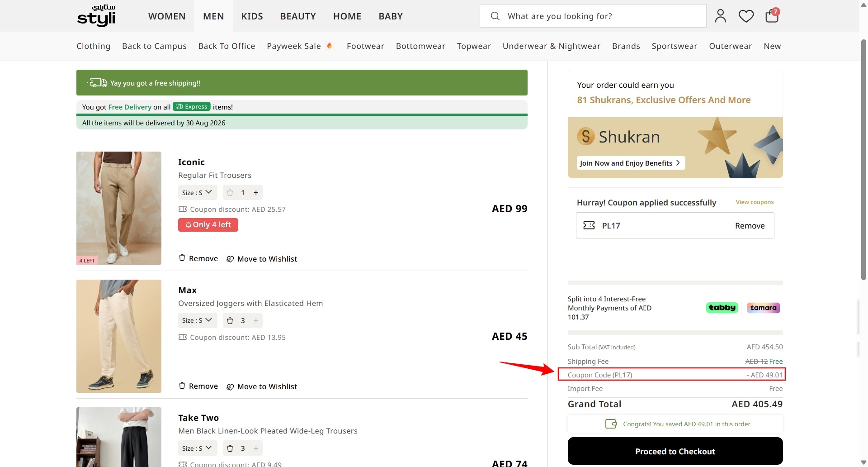Remove Max Oversized Joggers from cart
The image size is (868, 467).
point(198,386)
